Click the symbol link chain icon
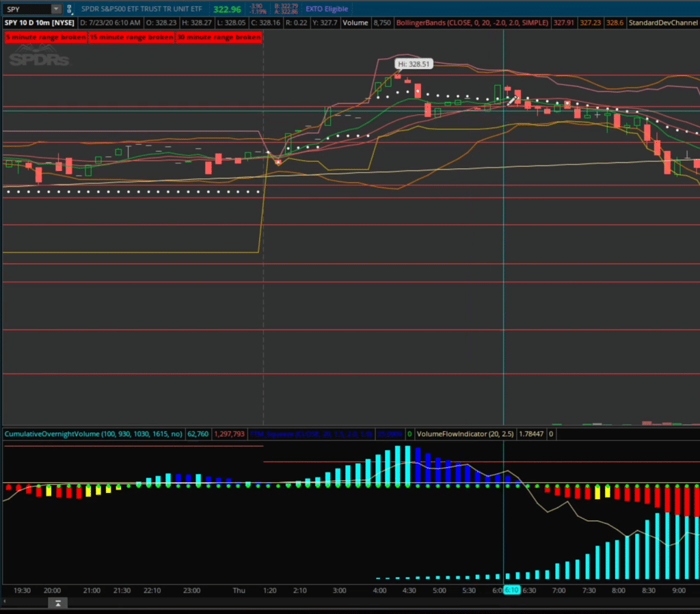Viewport: 700px width, 614px height. [69, 9]
